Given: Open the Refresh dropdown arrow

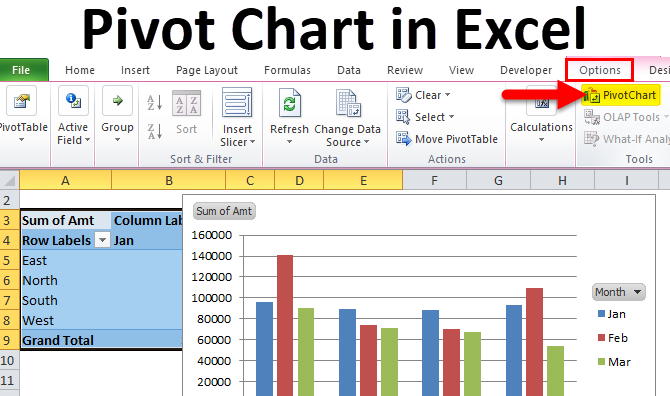Looking at the screenshot, I should click(289, 142).
